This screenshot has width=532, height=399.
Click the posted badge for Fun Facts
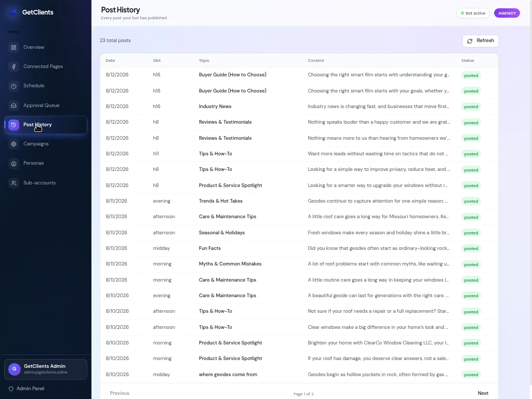[471, 249]
